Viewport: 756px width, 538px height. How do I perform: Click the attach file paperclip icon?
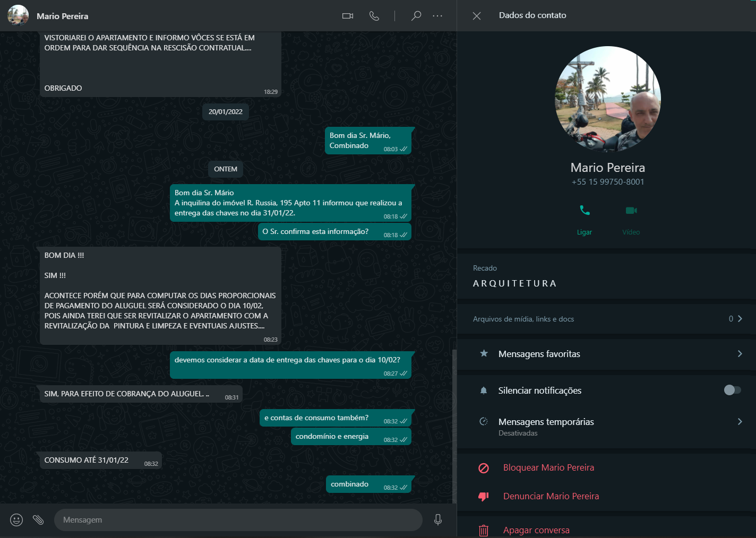[38, 520]
